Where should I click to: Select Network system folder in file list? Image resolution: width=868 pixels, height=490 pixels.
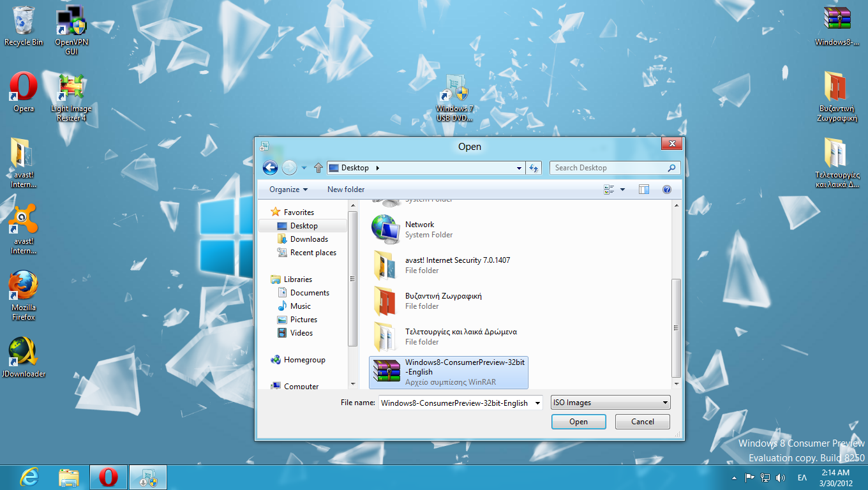[x=449, y=230]
